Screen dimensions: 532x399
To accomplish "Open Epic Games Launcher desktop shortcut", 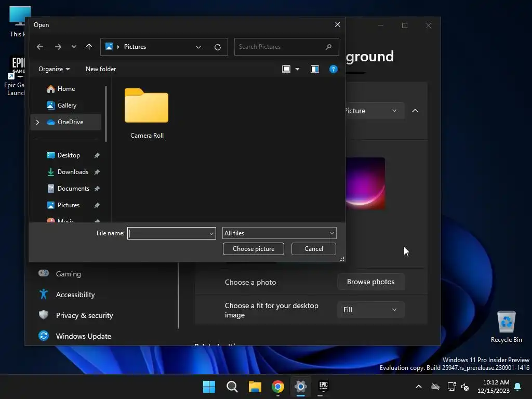I will 14,77.
